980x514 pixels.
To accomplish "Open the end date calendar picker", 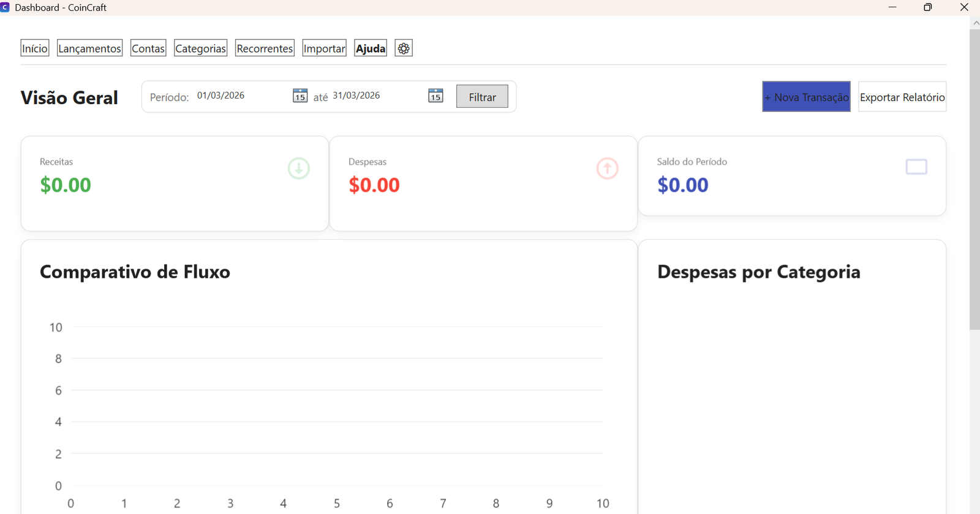I will coord(435,96).
